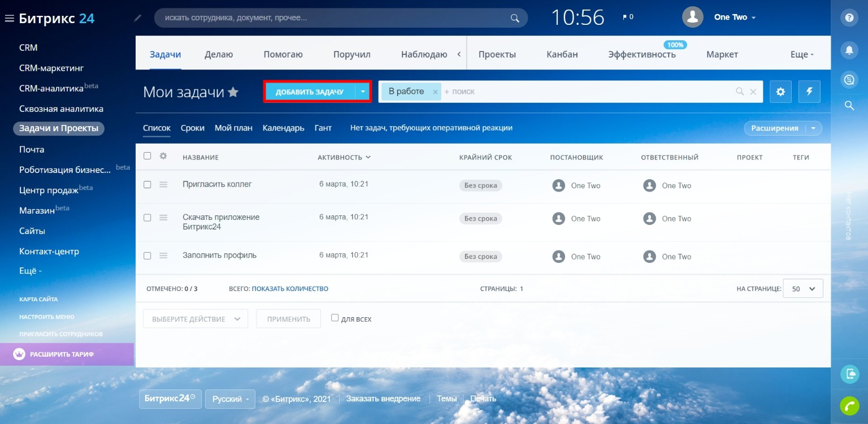Image resolution: width=868 pixels, height=424 pixels.
Task: Click One Two avatar in Постановщик for Пригласить коллег
Action: click(x=558, y=185)
